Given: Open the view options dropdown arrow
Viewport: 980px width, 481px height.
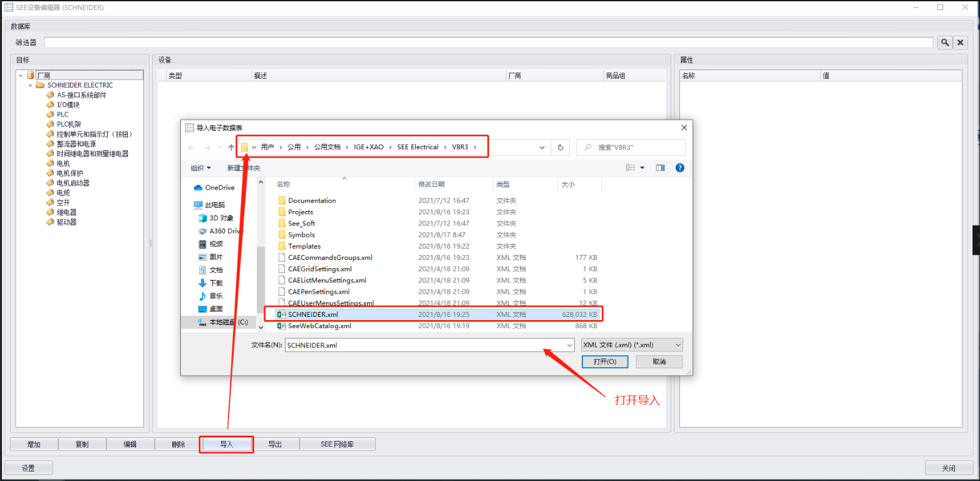Looking at the screenshot, I should 642,168.
